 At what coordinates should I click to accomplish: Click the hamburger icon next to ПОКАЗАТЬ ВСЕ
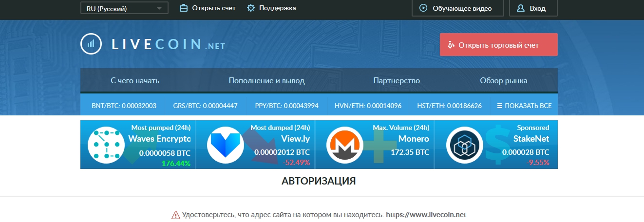pos(499,106)
